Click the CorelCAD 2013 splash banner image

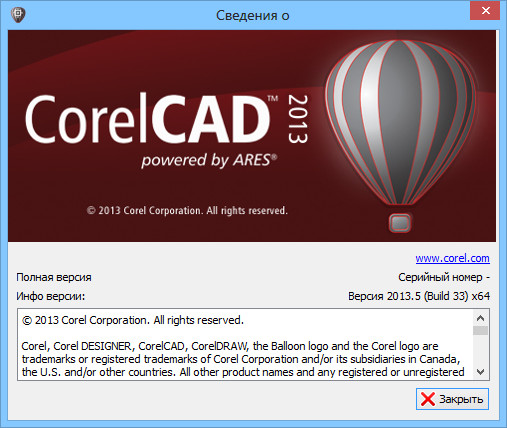252,136
